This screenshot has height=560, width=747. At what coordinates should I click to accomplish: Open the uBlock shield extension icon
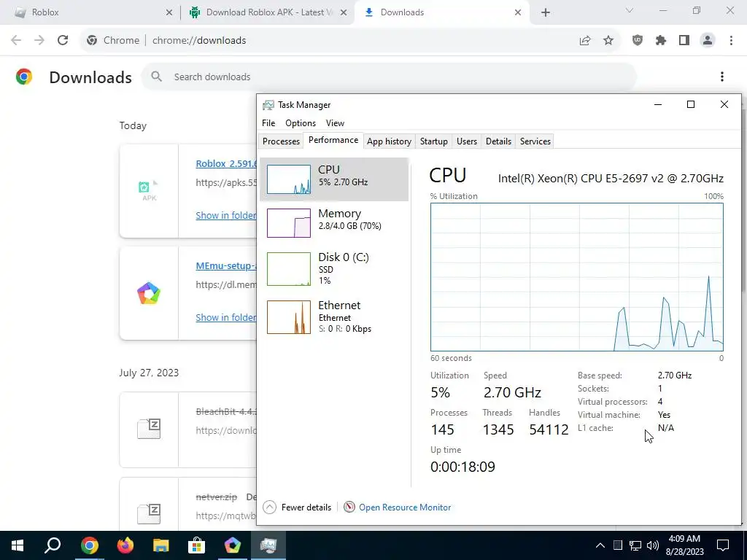[638, 41]
